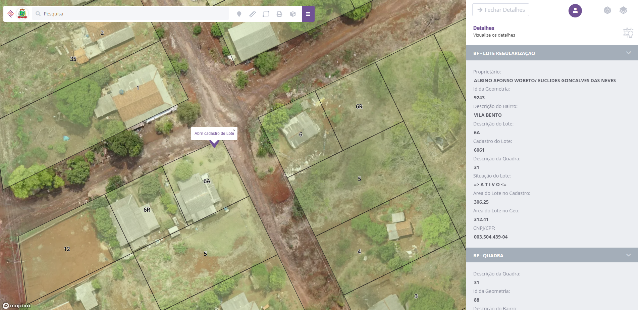The height and width of the screenshot is (310, 644).
Task: Click the location pin tool in toolbar
Action: click(239, 14)
